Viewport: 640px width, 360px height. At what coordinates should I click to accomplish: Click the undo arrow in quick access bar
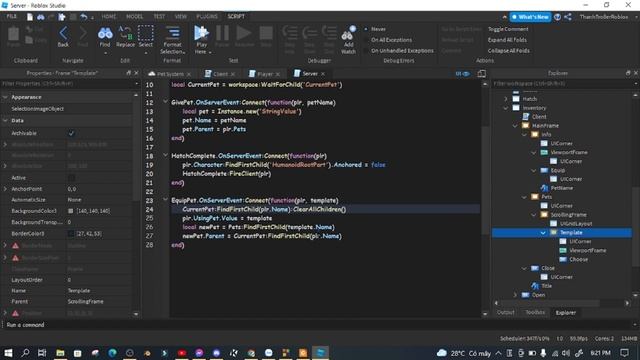[x=84, y=17]
